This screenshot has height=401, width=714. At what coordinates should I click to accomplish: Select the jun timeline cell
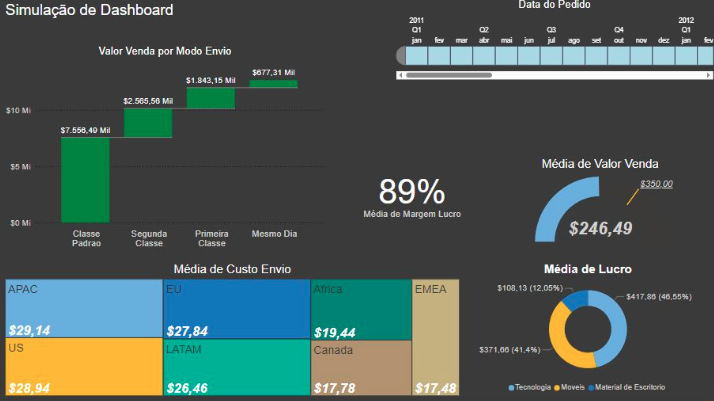[529, 56]
